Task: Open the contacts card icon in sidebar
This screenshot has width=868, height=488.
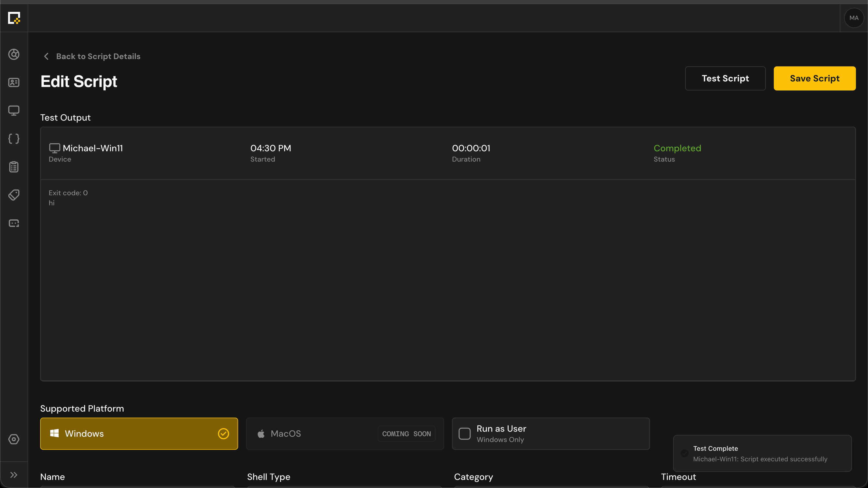Action: coord(14,82)
